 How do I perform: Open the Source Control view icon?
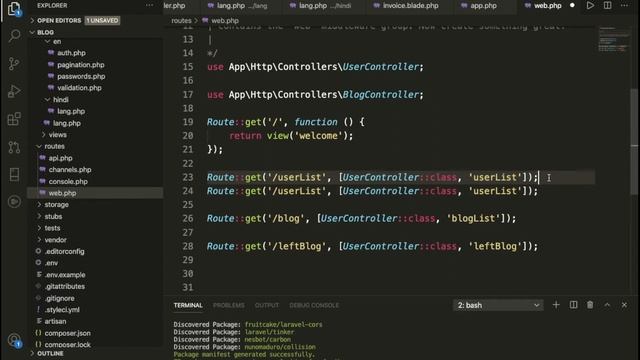coord(14,63)
